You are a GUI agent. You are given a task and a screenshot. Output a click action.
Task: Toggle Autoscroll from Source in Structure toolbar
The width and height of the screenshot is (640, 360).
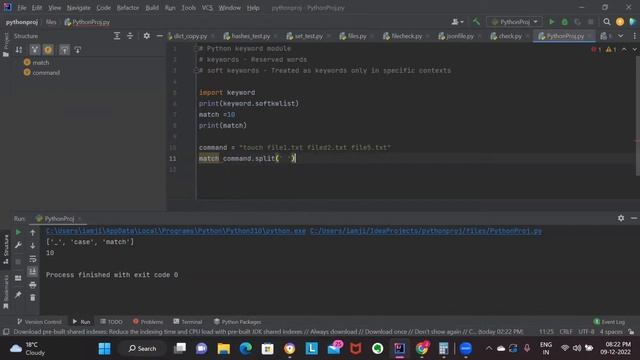tap(78, 50)
